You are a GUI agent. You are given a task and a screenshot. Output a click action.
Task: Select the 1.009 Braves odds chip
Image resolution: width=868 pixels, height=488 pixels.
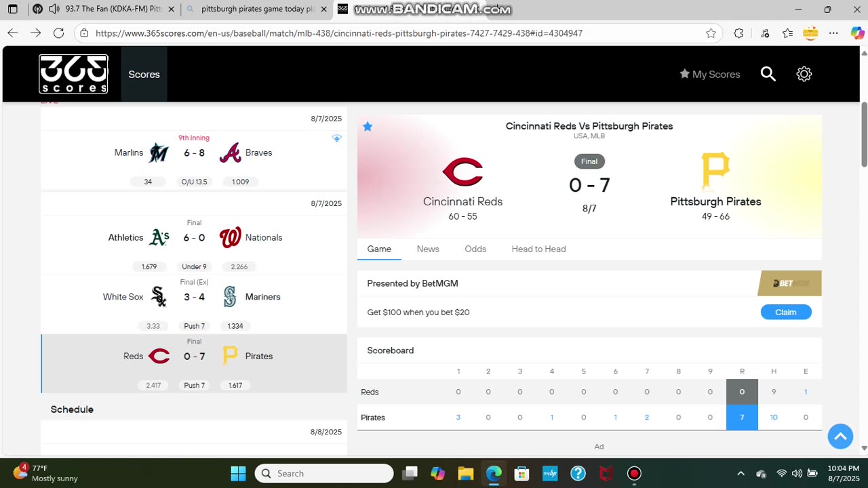240,182
